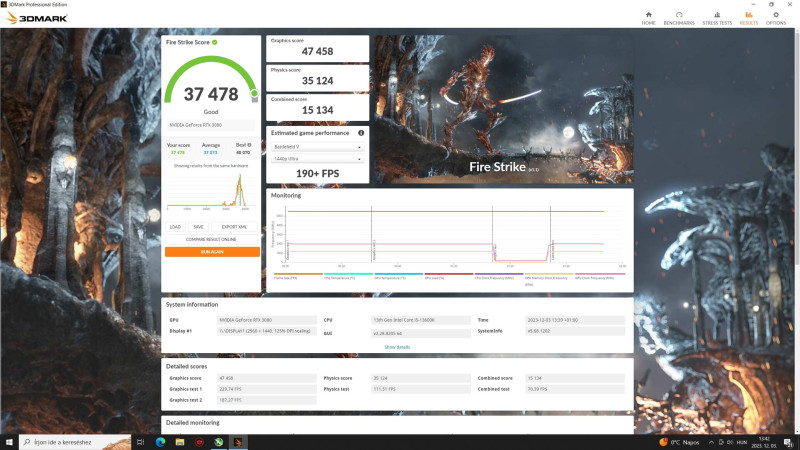Show hidden system tray icons
Viewport: 800px width, 450px height.
(711, 442)
